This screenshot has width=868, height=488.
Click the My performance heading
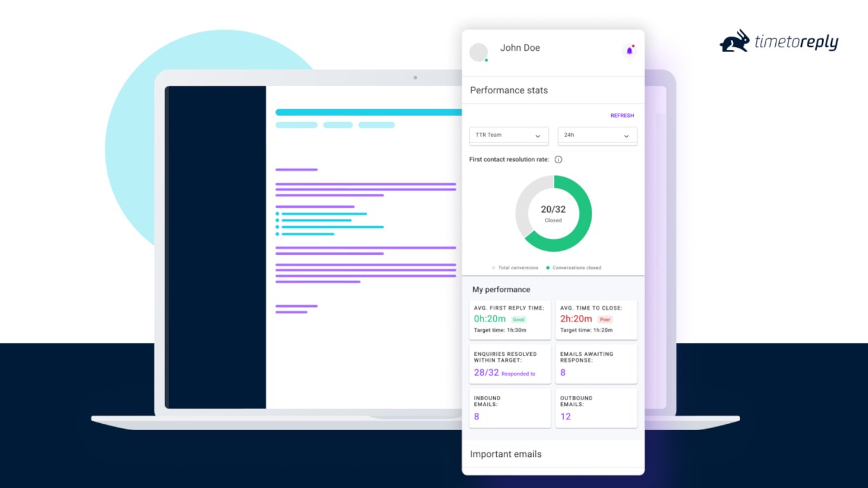[x=501, y=290]
